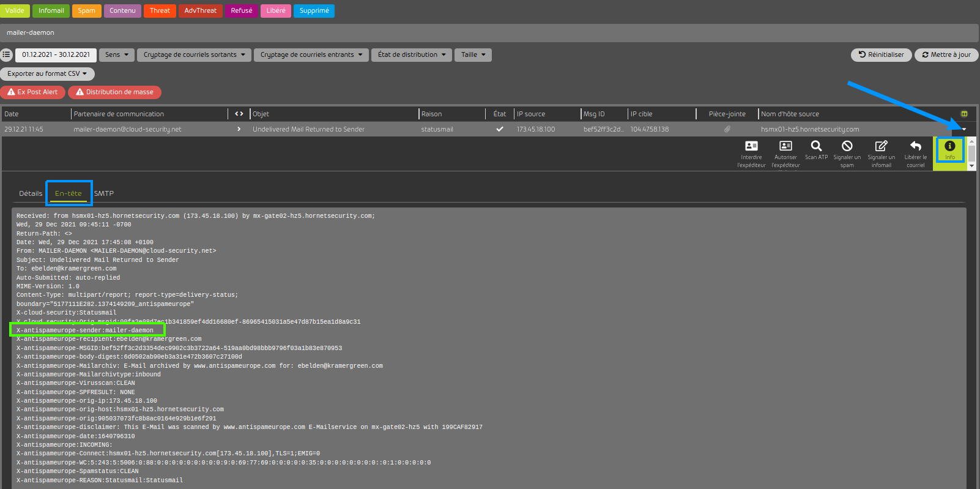Click the Interdire l'expéditeur icon
This screenshot has height=489, width=980.
[751, 146]
